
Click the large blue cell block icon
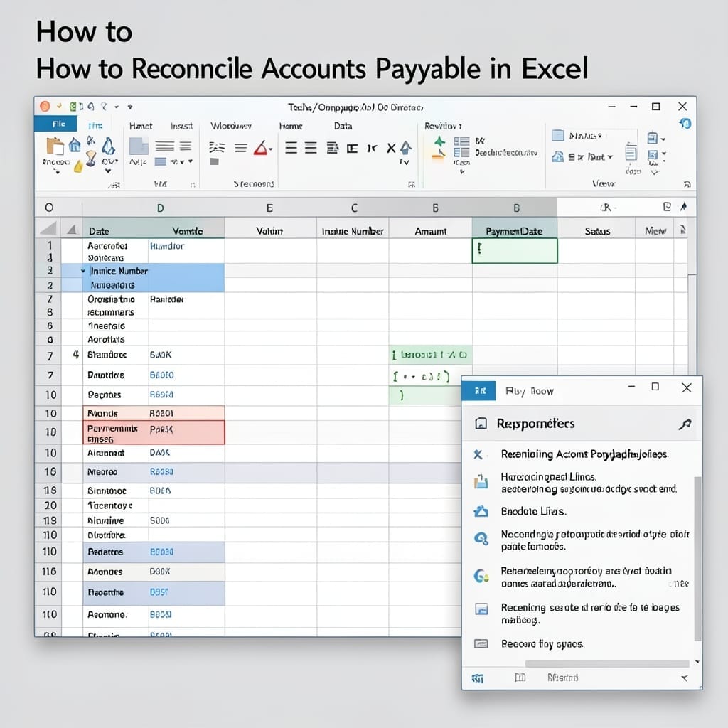139,146
